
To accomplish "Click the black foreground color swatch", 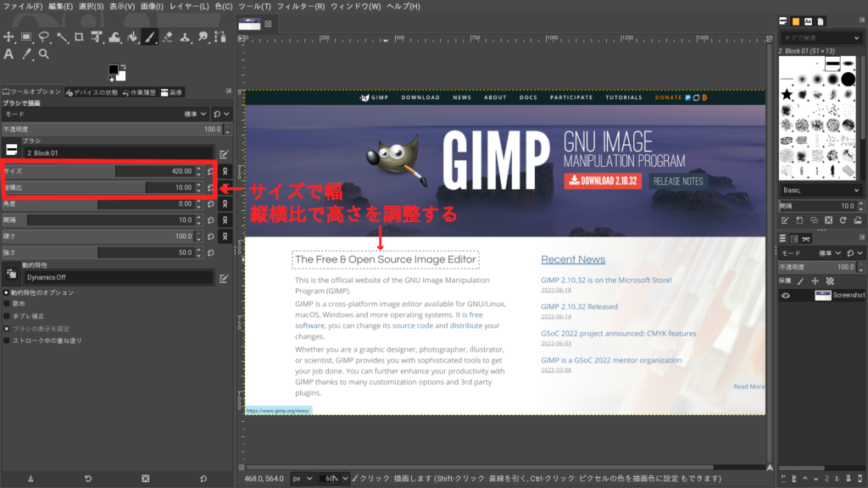I will tap(113, 69).
